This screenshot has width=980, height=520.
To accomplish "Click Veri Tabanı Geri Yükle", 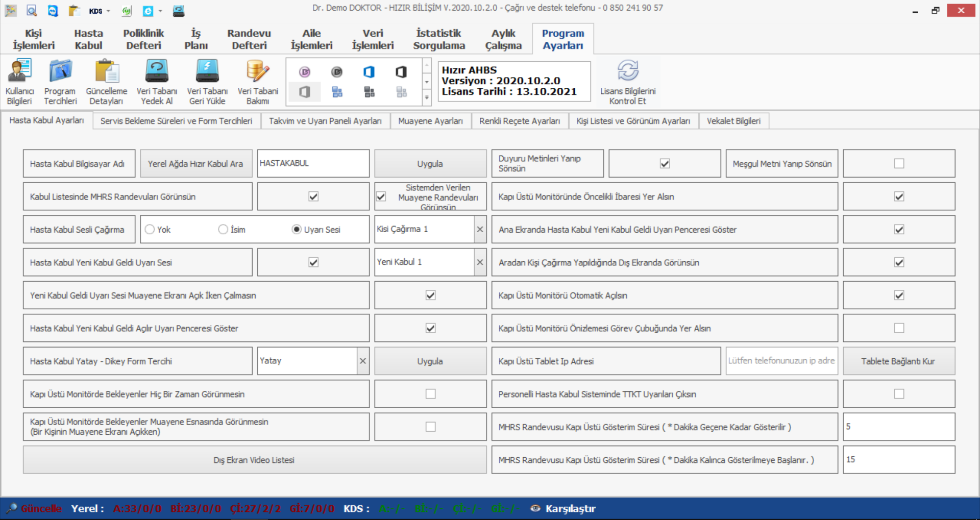I will click(207, 82).
